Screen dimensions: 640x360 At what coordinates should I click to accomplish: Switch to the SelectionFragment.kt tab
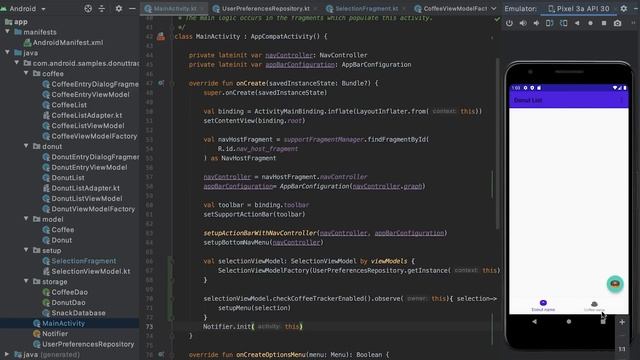tap(366, 9)
